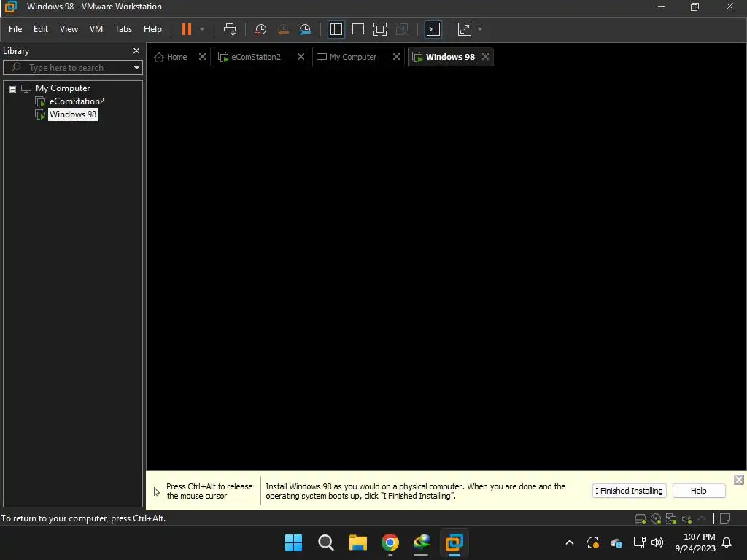Viewport: 747px width, 560px height.
Task: Click the VMware Workstation taskbar icon
Action: pos(454,542)
